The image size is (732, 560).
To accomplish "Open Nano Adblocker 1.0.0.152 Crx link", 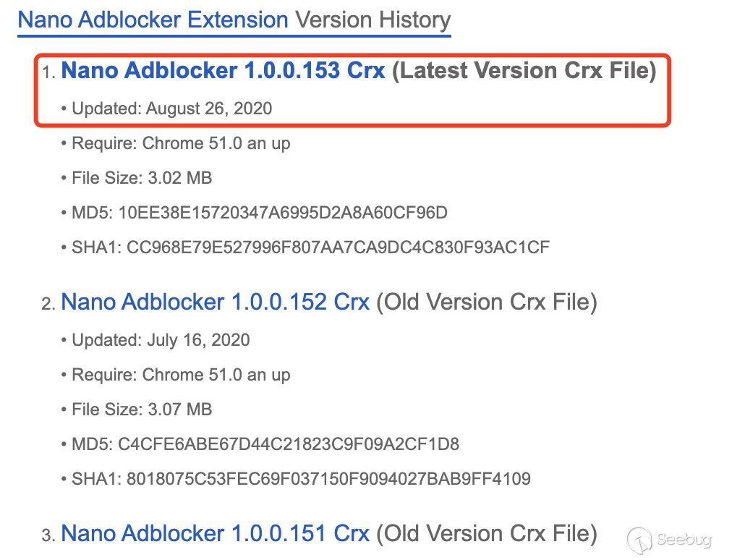I will tap(215, 302).
